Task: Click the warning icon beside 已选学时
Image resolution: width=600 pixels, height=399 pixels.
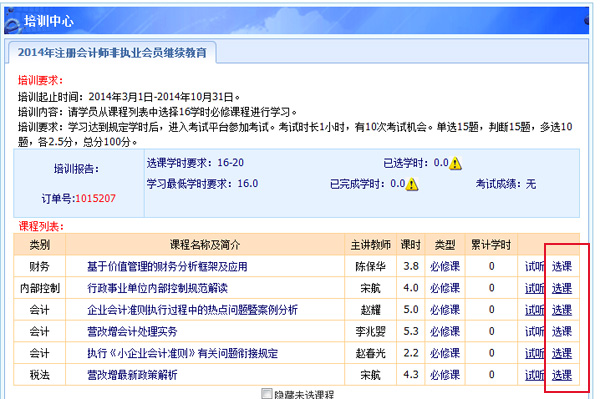Action: click(x=455, y=163)
